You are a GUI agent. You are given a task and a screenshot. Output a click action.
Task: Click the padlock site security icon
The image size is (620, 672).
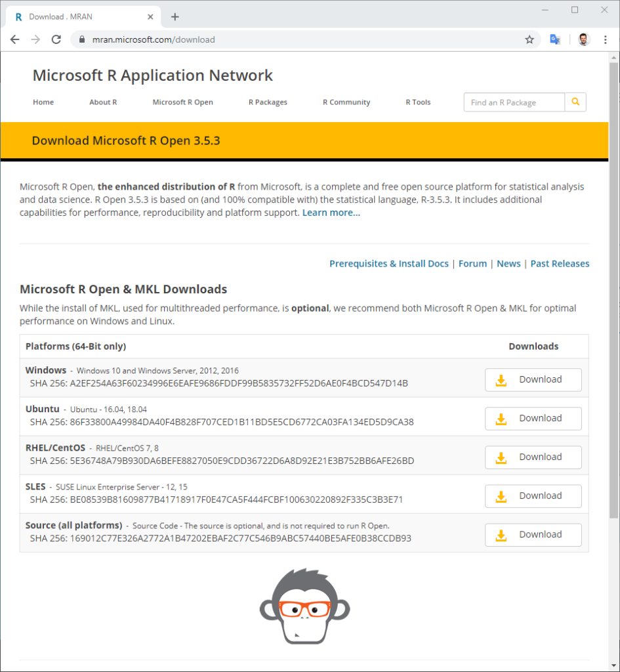(82, 39)
